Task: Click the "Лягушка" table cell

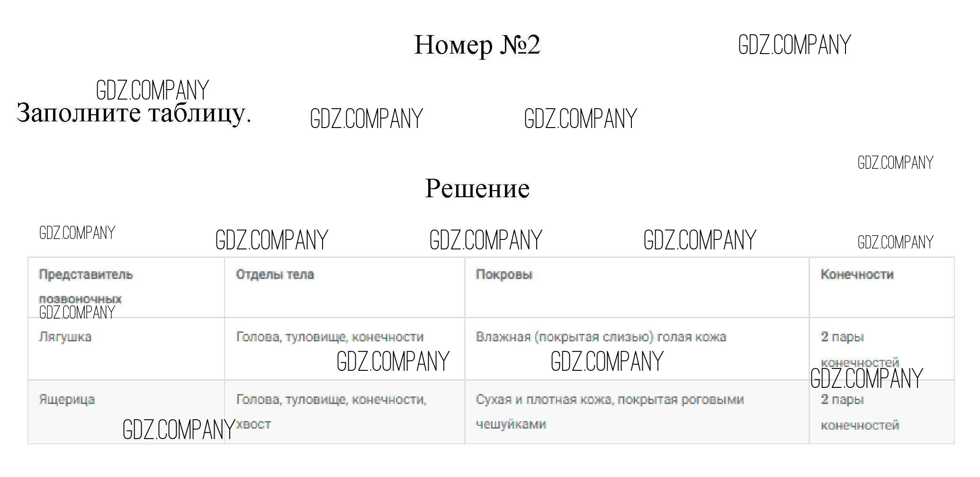Action: (x=65, y=337)
